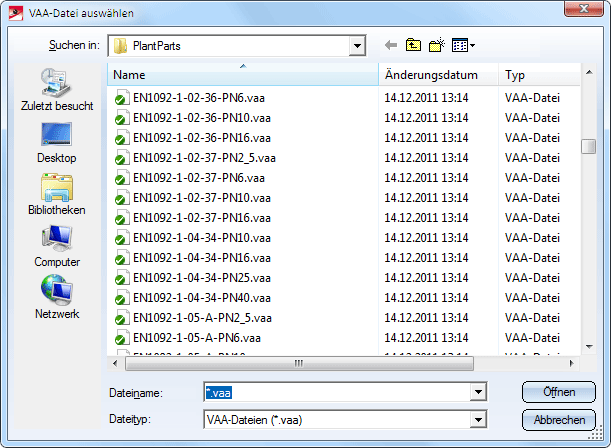
Task: Select file EN1092-1-04-34-PN25.vaa
Action: [202, 278]
